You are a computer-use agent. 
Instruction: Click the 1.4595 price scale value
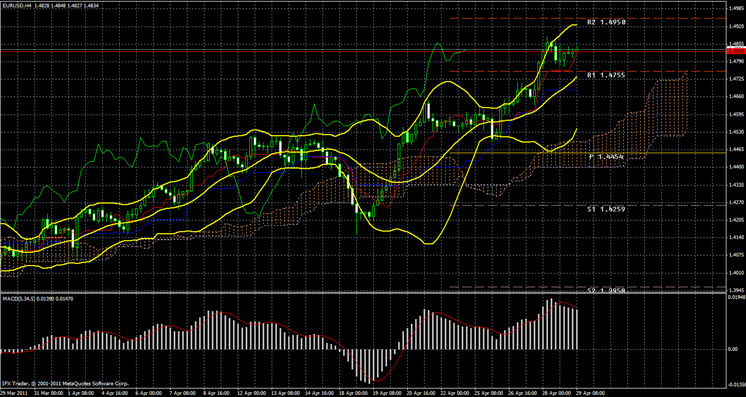736,114
